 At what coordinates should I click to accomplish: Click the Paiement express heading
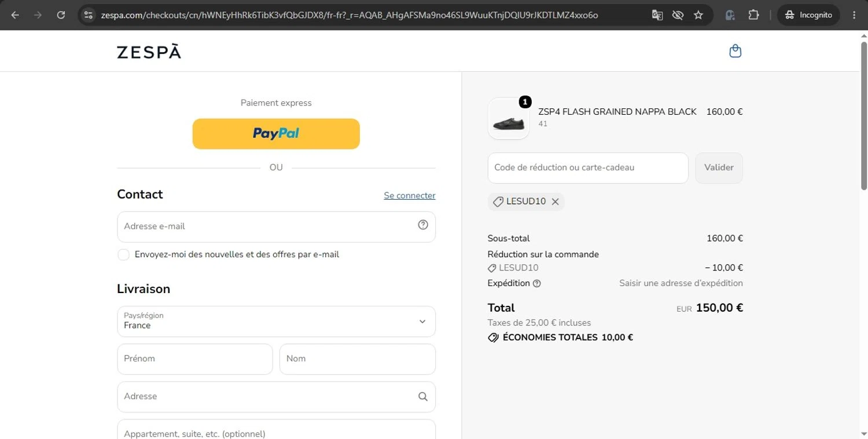276,103
